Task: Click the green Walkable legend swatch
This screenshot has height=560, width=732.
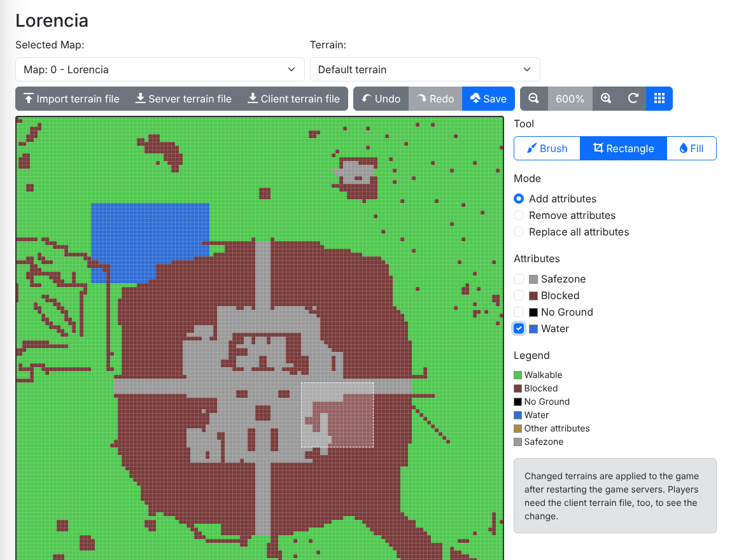Action: pos(517,375)
